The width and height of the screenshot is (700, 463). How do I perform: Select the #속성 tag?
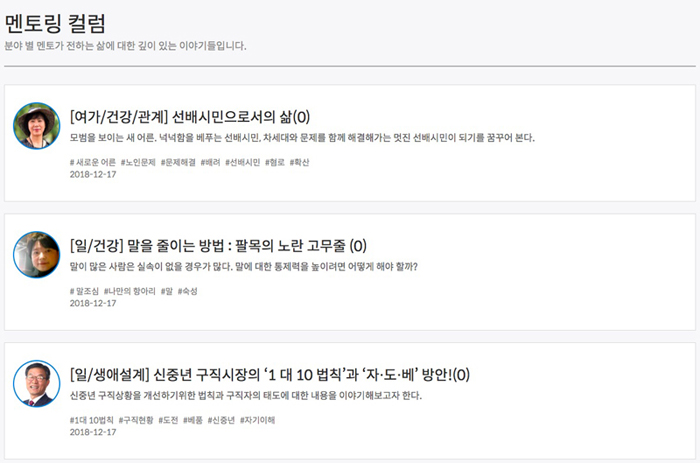click(188, 291)
